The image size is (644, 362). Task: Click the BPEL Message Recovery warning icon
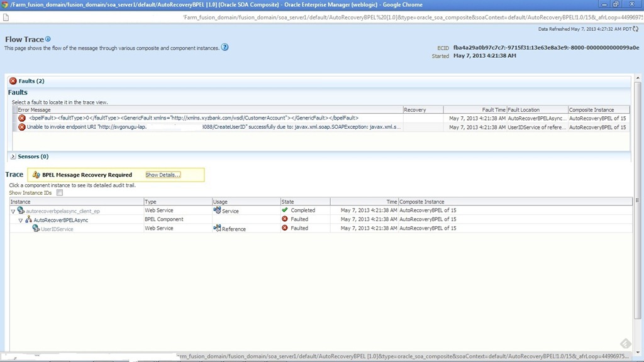(36, 175)
